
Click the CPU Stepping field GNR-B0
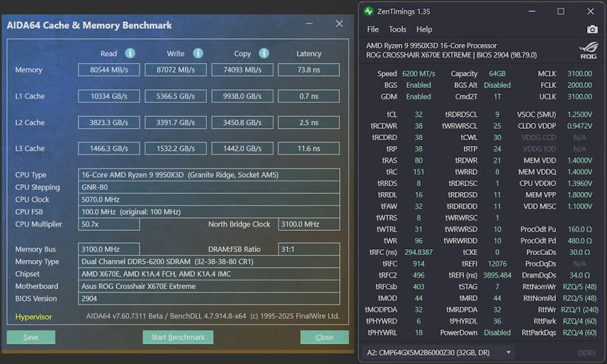click(x=209, y=187)
